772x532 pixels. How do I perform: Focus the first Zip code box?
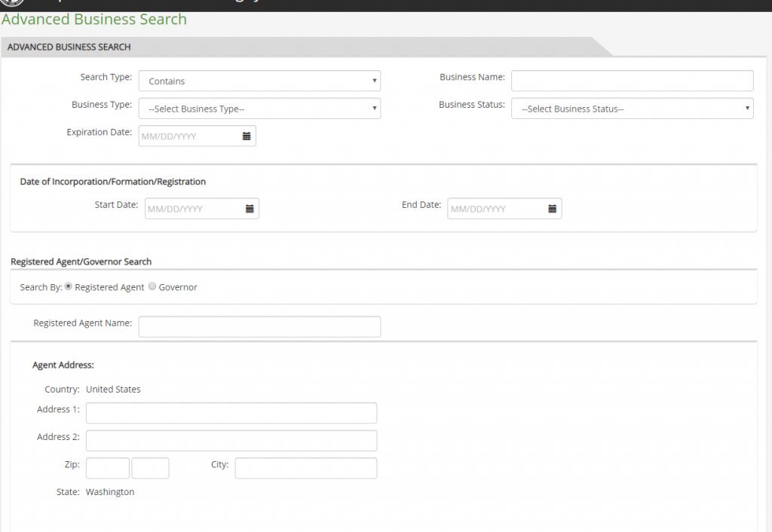click(x=108, y=468)
